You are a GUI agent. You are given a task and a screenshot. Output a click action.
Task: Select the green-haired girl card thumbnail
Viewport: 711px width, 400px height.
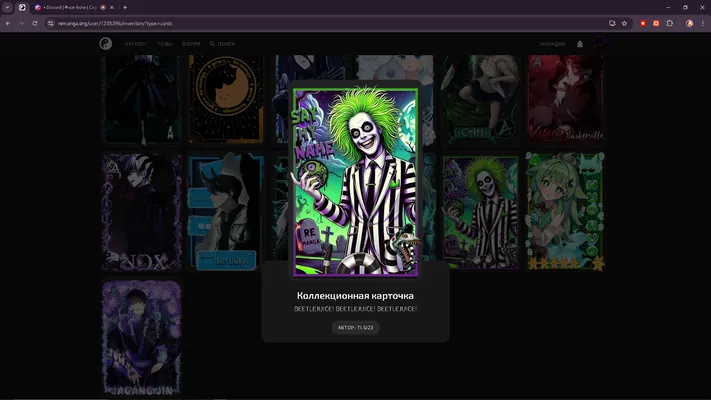(565, 211)
